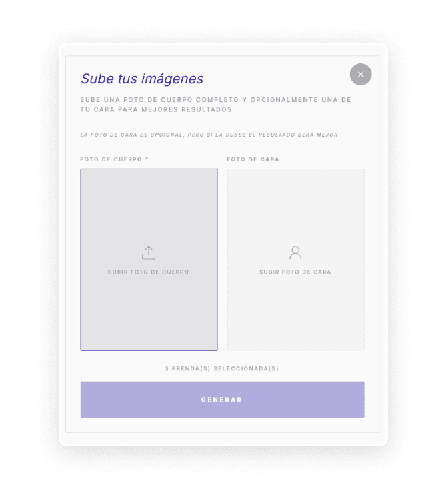Click the person silhouette icon for face photo
Screen dimensions: 448x489
tap(295, 253)
